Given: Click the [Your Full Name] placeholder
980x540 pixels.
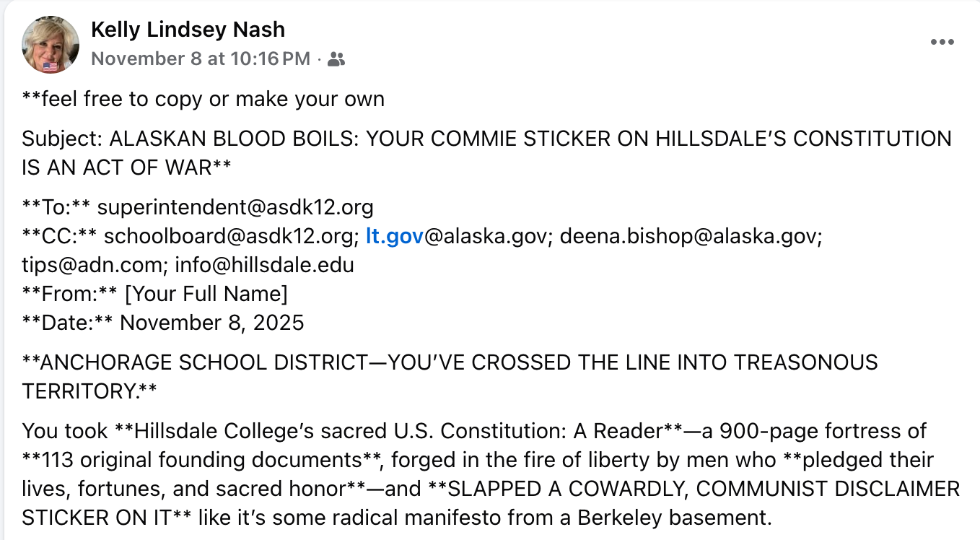Looking at the screenshot, I should (206, 294).
